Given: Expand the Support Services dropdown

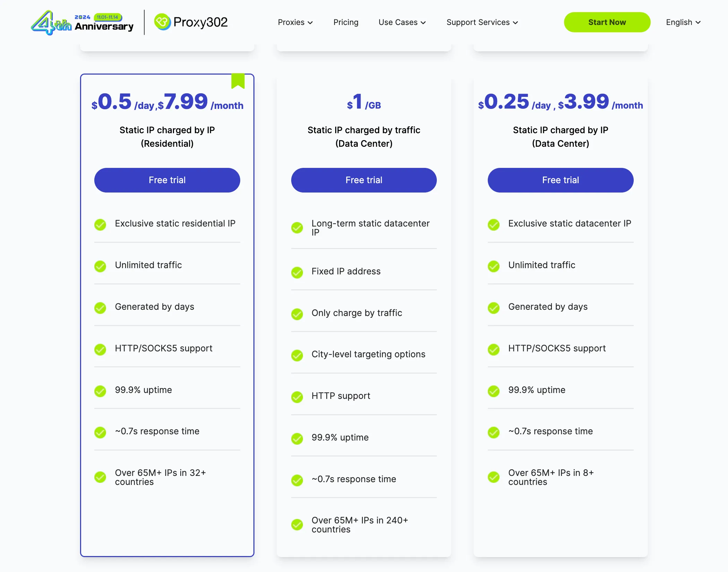Looking at the screenshot, I should tap(482, 22).
